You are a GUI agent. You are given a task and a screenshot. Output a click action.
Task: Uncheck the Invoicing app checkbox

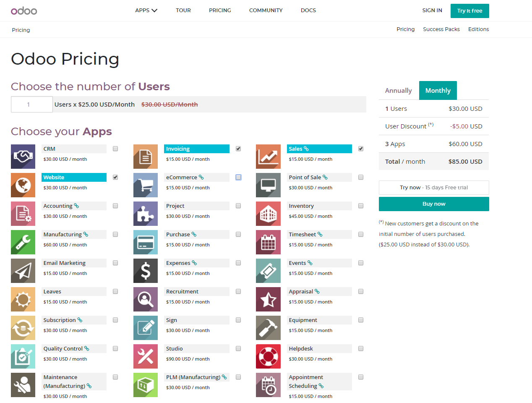click(x=238, y=149)
